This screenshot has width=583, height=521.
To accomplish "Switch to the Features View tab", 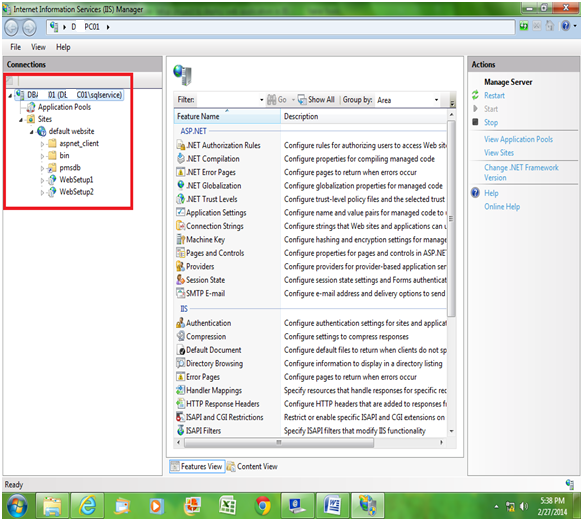I will (197, 466).
